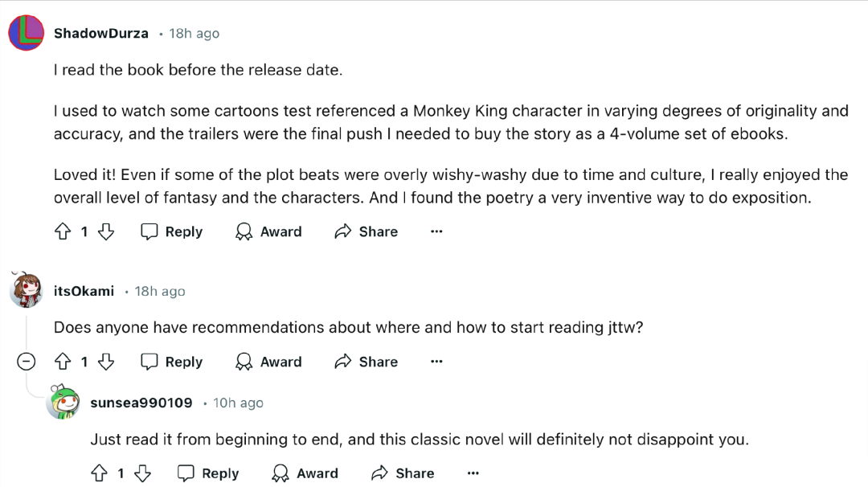Collapse itsOkami's comment thread
The image size is (868, 487).
(26, 362)
